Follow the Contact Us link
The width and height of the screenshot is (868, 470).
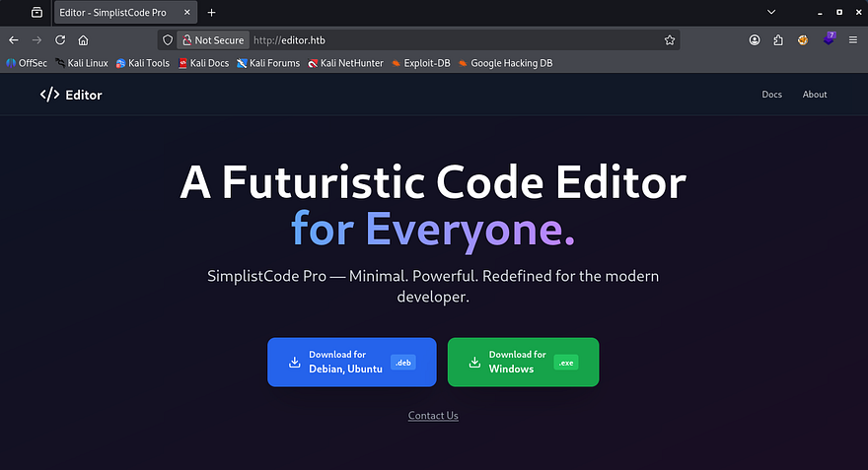point(433,416)
